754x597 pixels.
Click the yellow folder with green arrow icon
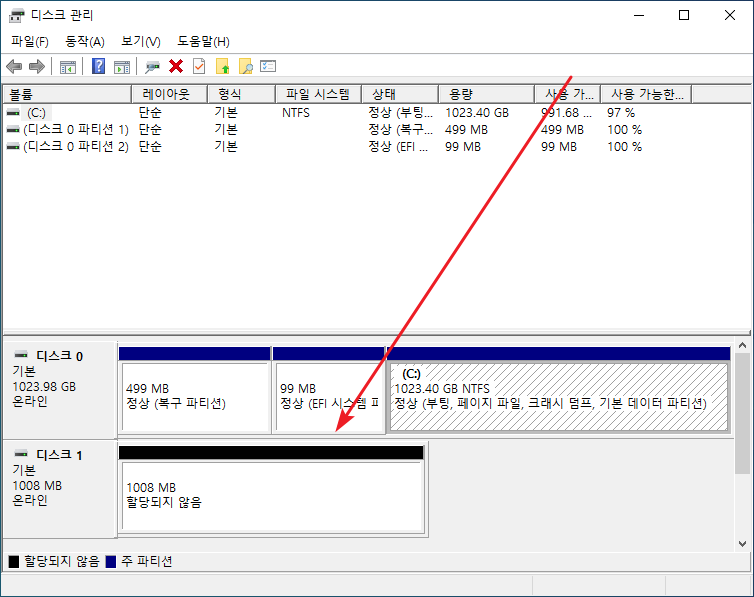(x=223, y=66)
